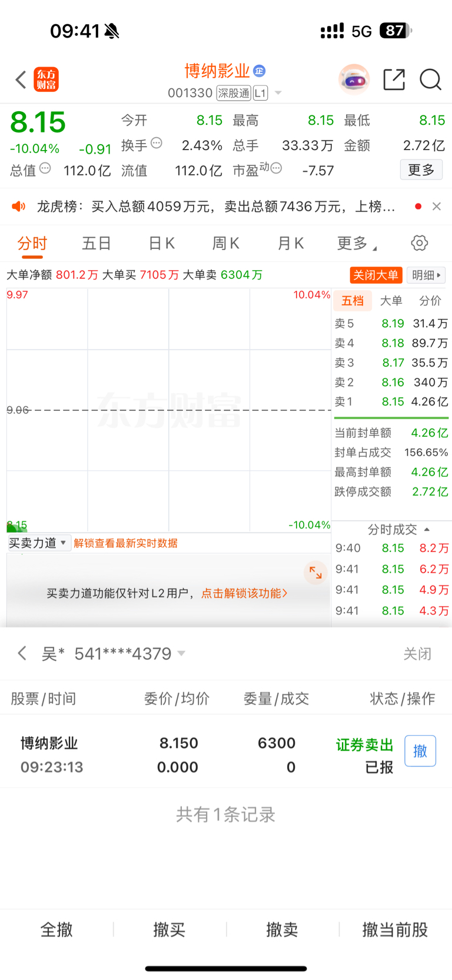The height and width of the screenshot is (980, 452).
Task: Tap the 股票/时间 column header
Action: (44, 699)
